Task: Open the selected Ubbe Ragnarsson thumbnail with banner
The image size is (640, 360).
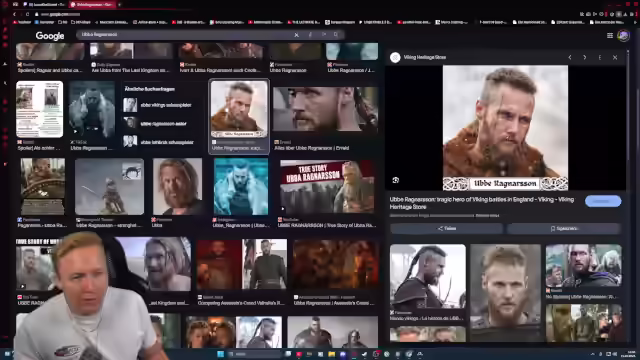Action: 239,109
